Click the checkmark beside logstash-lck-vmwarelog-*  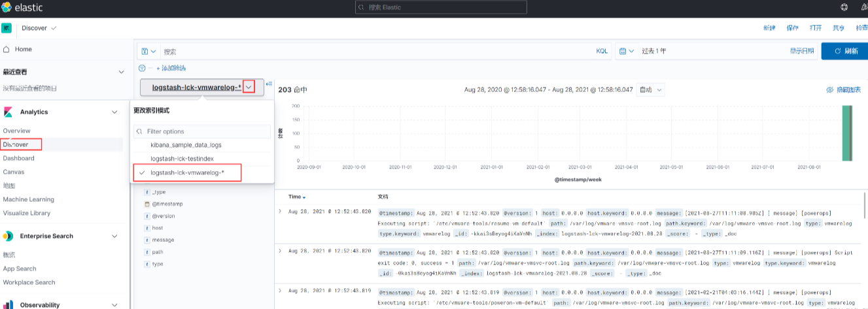click(x=142, y=172)
